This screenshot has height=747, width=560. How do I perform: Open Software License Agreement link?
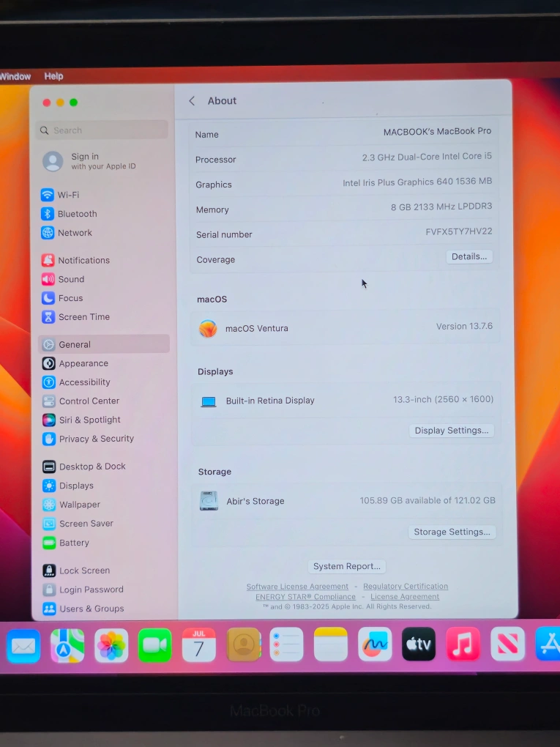tap(297, 587)
